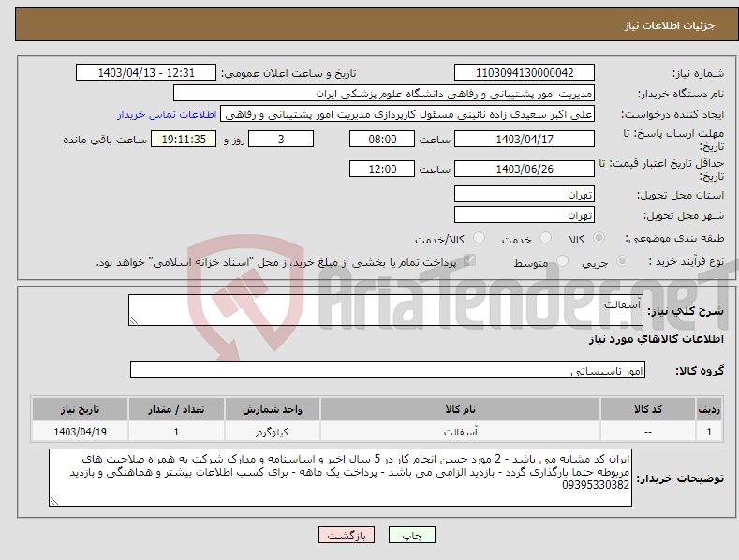Screen dimensions: 739x560
Task: Click the واحد شمارش column header
Action: click(273, 409)
